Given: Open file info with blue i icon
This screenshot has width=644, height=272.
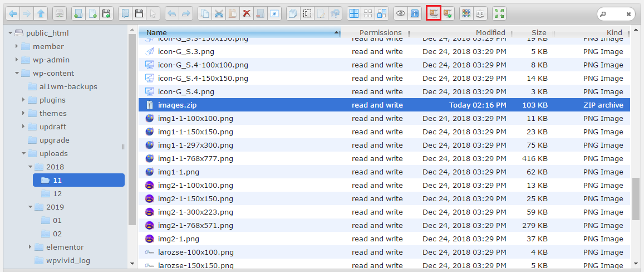Looking at the screenshot, I should coord(415,13).
